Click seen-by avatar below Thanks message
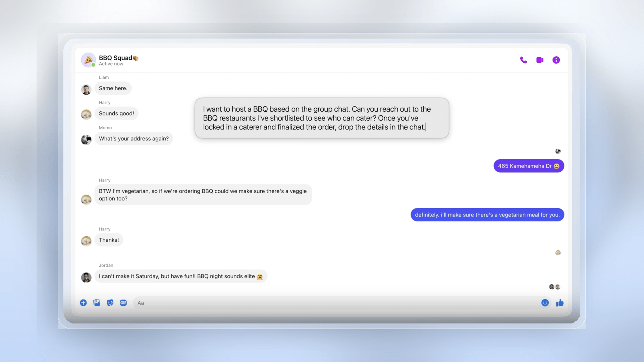644x362 pixels. coord(558,252)
